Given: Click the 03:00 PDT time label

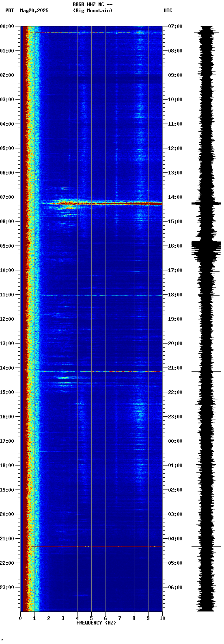Looking at the screenshot, I should pos(7,100).
